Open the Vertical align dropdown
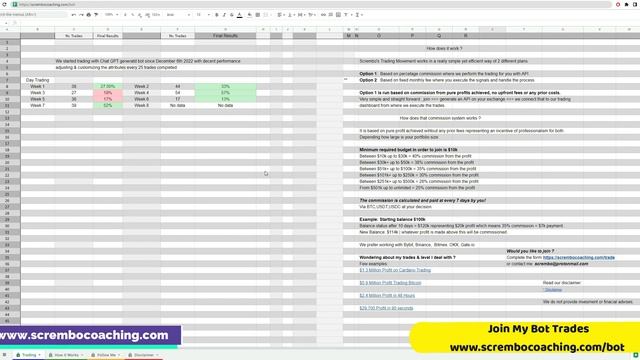The height and width of the screenshot is (360, 640). pos(291,15)
